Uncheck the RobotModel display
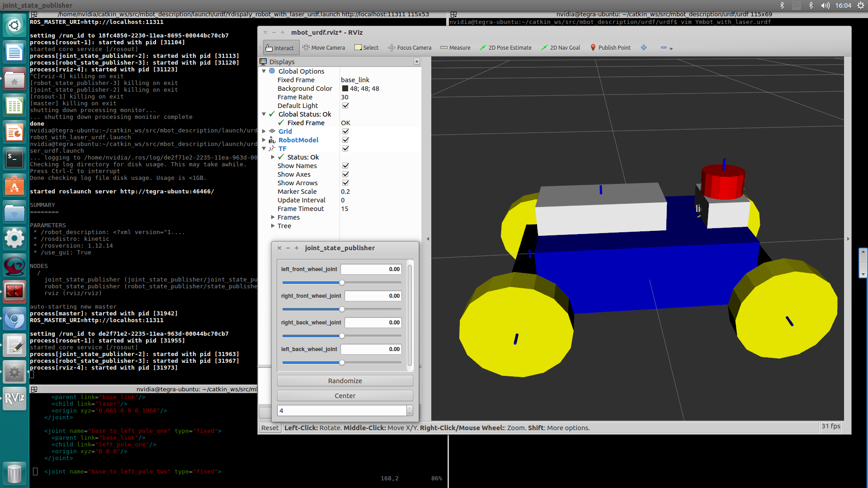This screenshot has height=488, width=868. coord(345,140)
